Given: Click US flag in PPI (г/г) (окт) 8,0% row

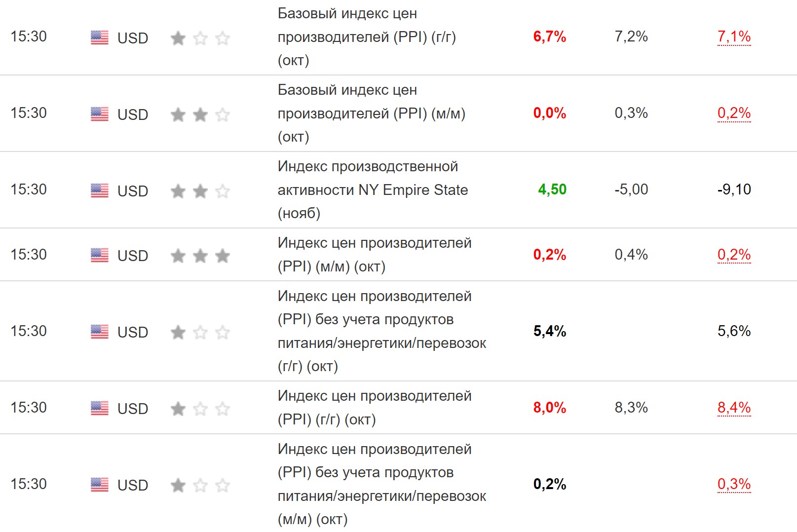Looking at the screenshot, I should tap(100, 408).
